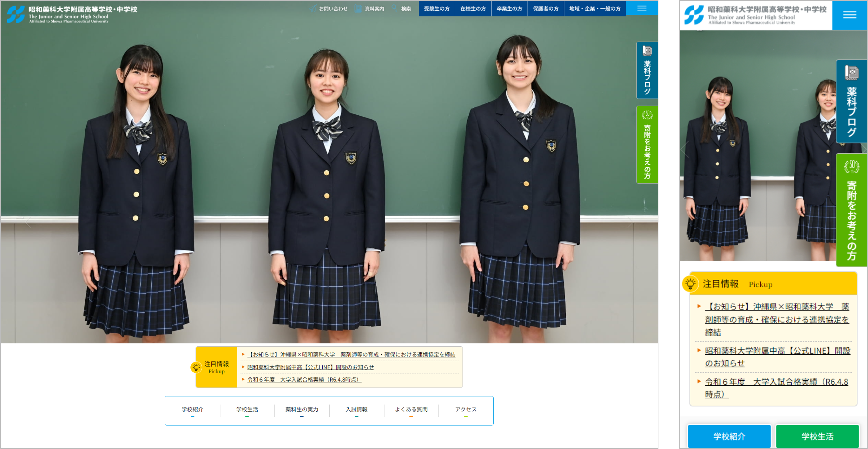Select アクセス in the bottom navigation
This screenshot has height=449, width=868.
click(466, 410)
